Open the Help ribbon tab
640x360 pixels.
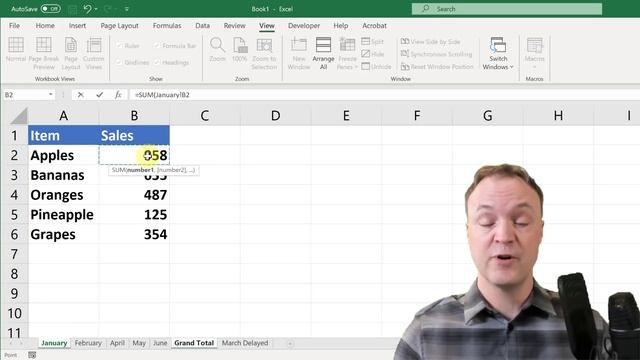click(x=340, y=25)
